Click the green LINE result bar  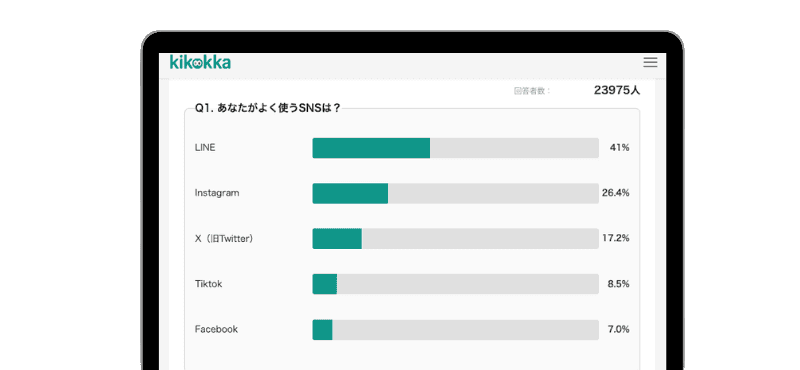click(371, 148)
